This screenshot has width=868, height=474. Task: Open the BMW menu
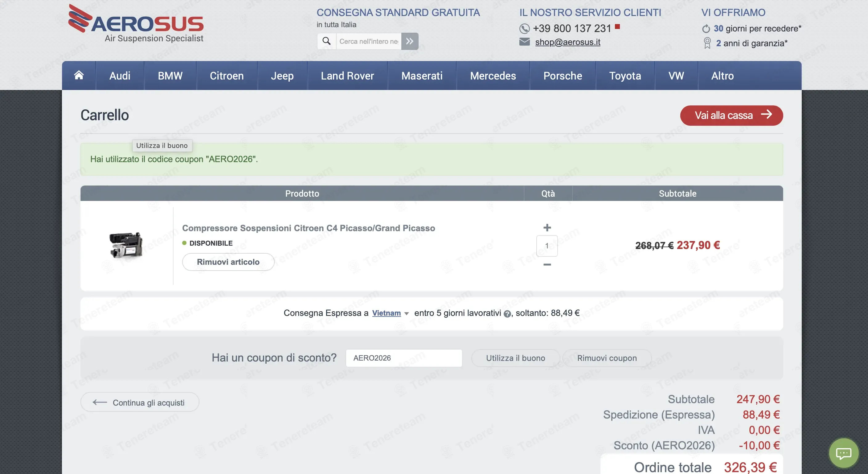tap(170, 76)
